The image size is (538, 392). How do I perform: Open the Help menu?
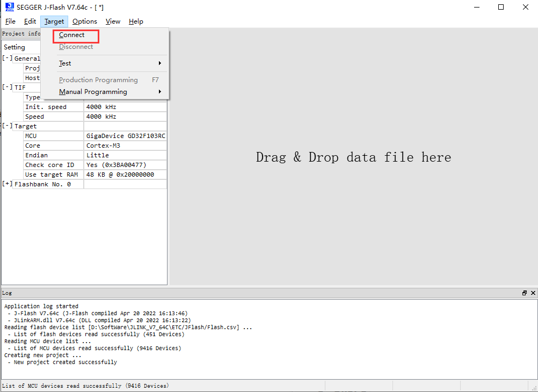(x=136, y=21)
